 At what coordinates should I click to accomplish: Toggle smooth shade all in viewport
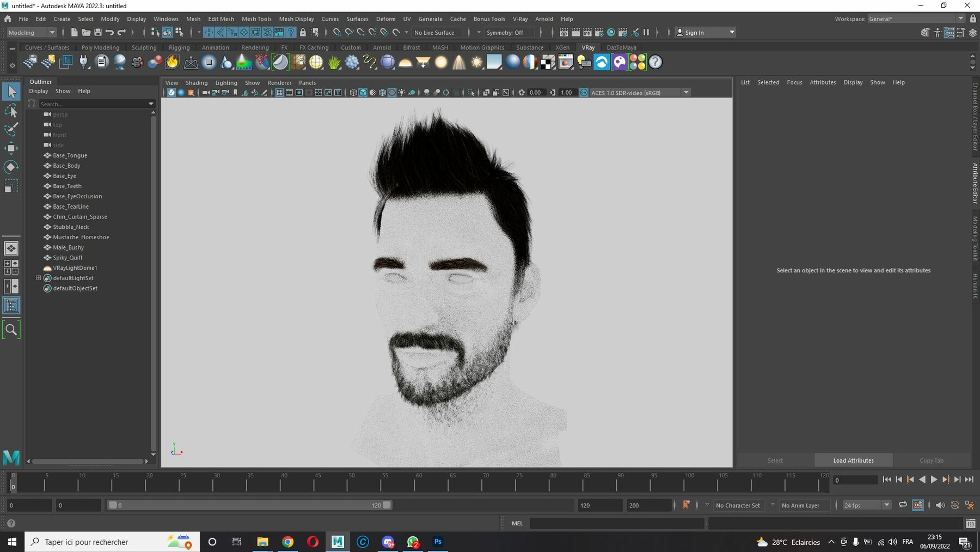(x=363, y=93)
